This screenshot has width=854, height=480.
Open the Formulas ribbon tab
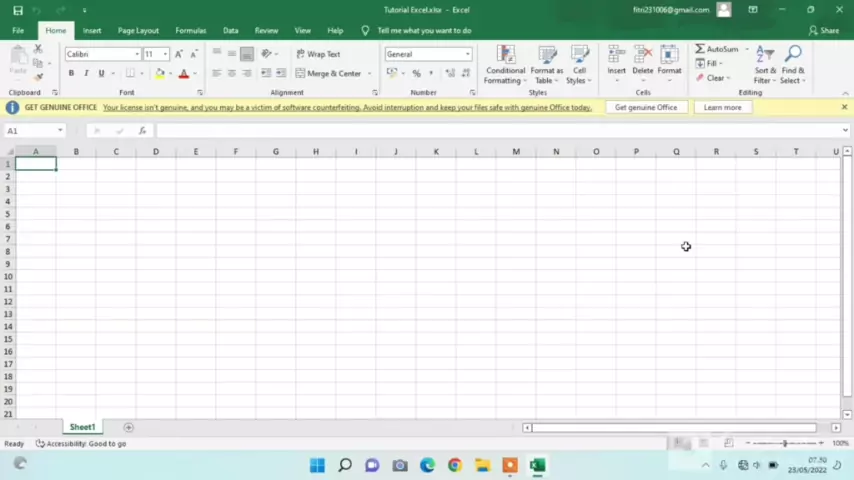click(190, 30)
